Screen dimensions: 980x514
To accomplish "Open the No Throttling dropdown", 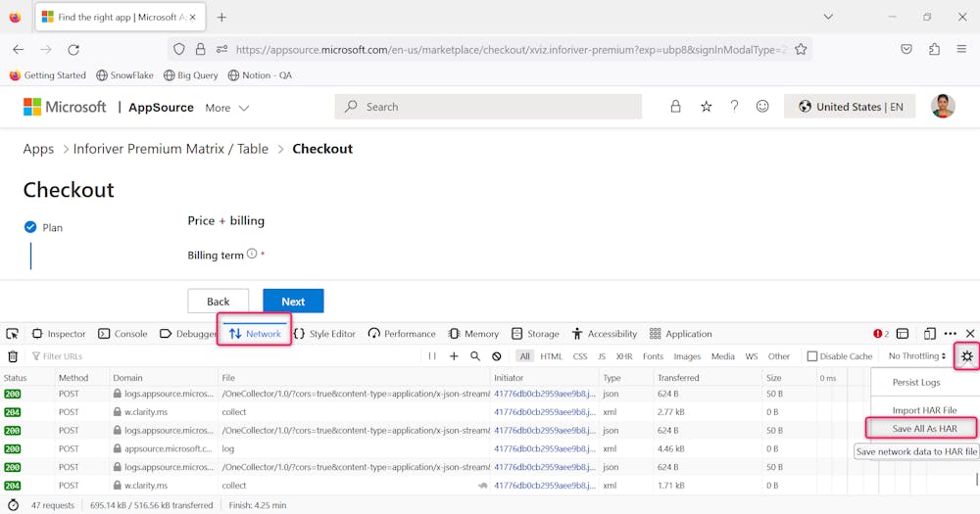I will (x=917, y=356).
